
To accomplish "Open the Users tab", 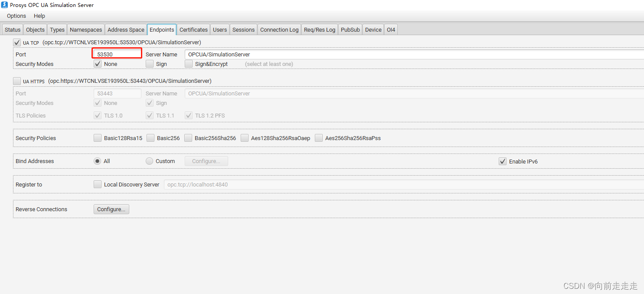I will pos(220,29).
